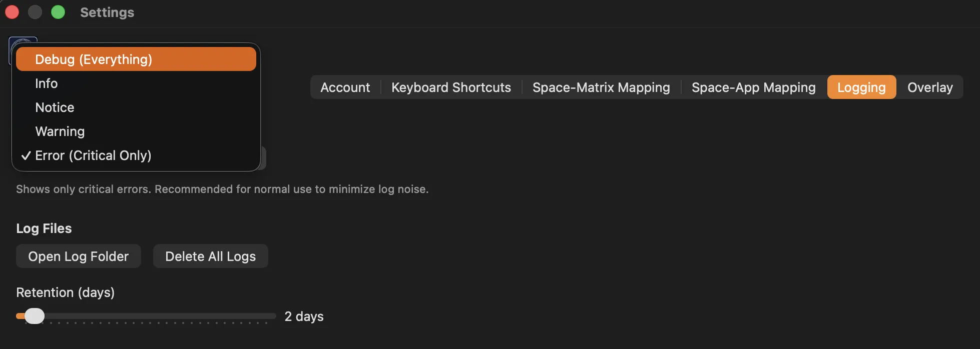Click the Settings title bar text

pos(107,12)
